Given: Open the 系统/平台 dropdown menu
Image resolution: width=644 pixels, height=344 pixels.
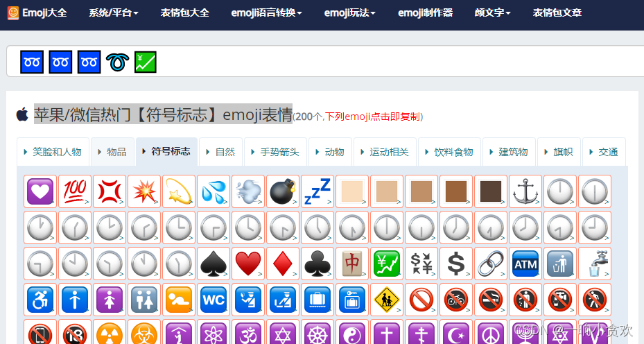Looking at the screenshot, I should click(x=114, y=12).
